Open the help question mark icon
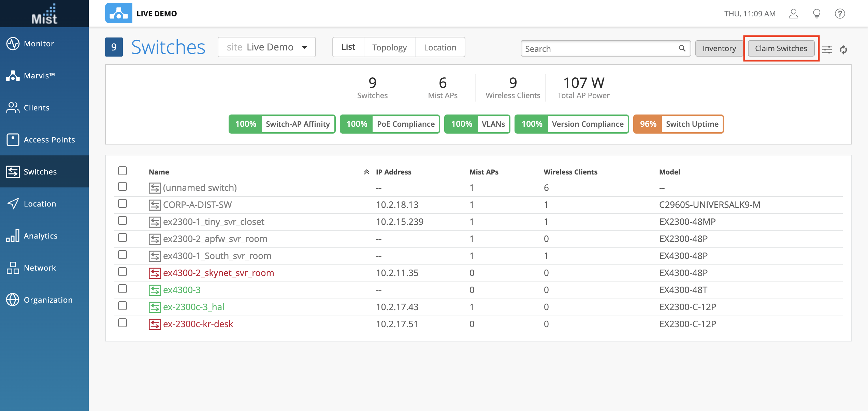The width and height of the screenshot is (868, 411). [840, 14]
